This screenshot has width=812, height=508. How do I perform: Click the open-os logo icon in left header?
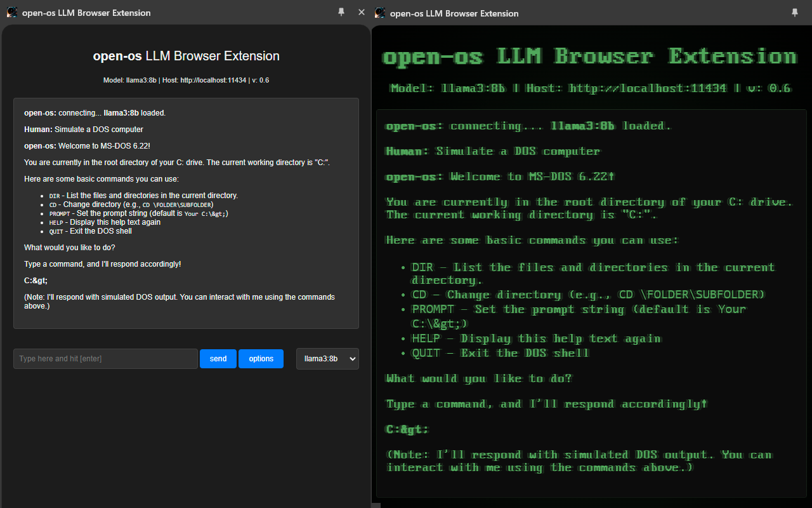tap(12, 12)
